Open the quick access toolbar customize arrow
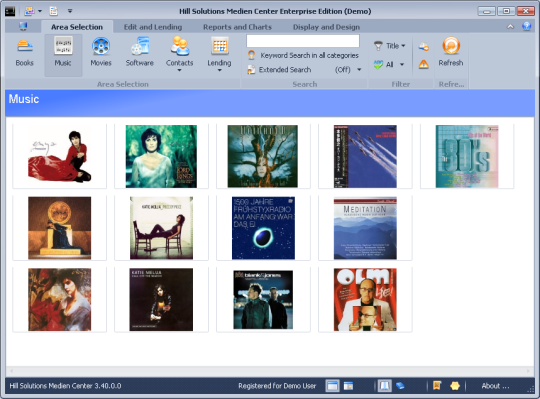 coord(70,11)
